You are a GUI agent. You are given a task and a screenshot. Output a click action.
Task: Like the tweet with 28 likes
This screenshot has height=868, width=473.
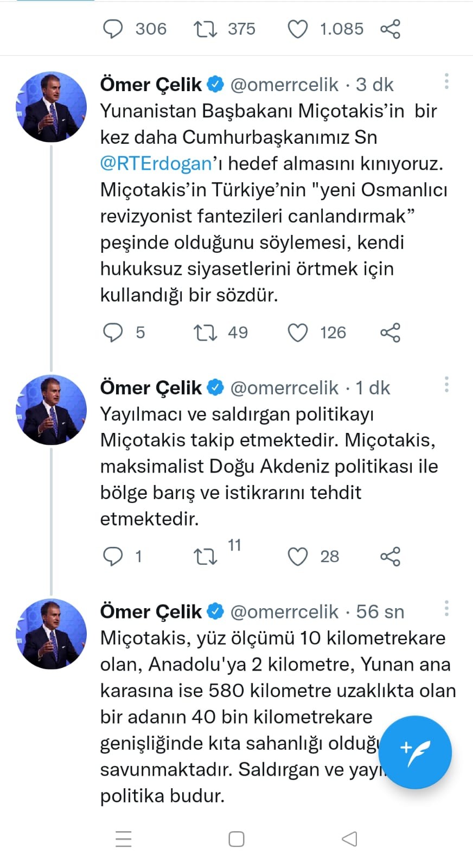297,556
